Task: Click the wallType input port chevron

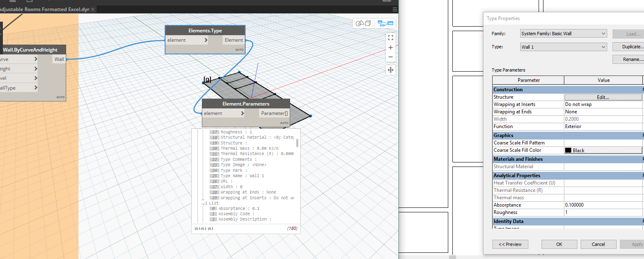Action: click(36, 88)
